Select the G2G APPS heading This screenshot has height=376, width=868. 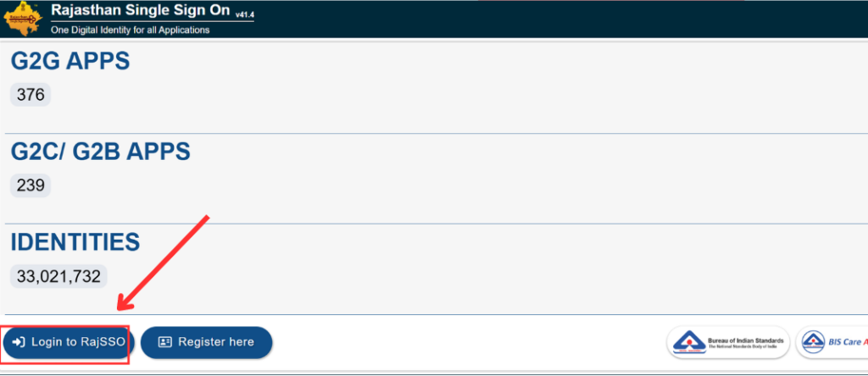70,61
